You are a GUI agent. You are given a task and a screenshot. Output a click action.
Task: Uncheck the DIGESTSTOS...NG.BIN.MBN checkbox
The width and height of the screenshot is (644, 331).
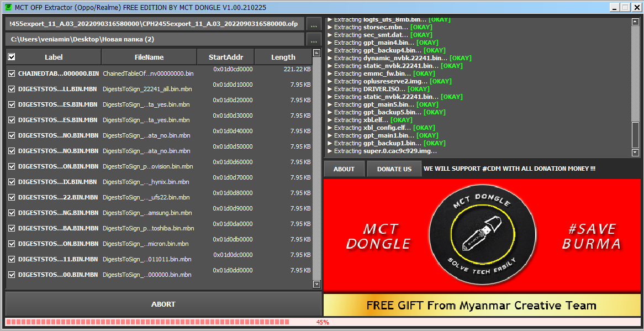coord(12,213)
